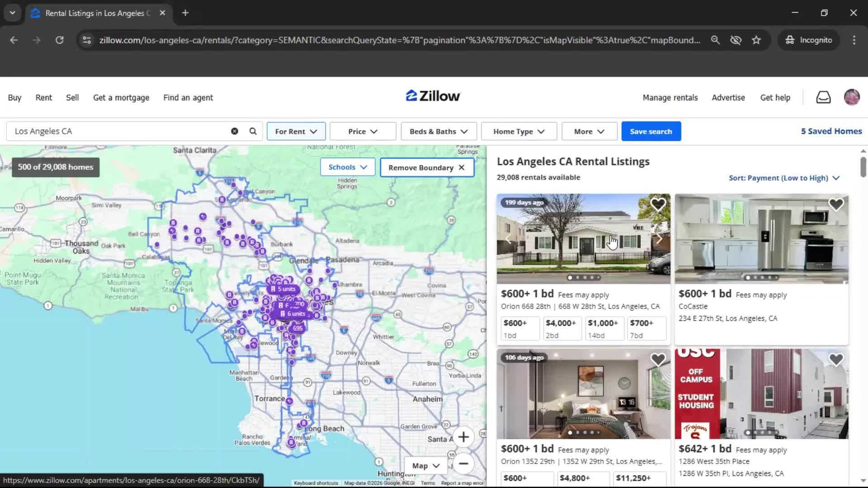The image size is (868, 488).
Task: Bookmark this page with the star icon
Action: tap(756, 40)
